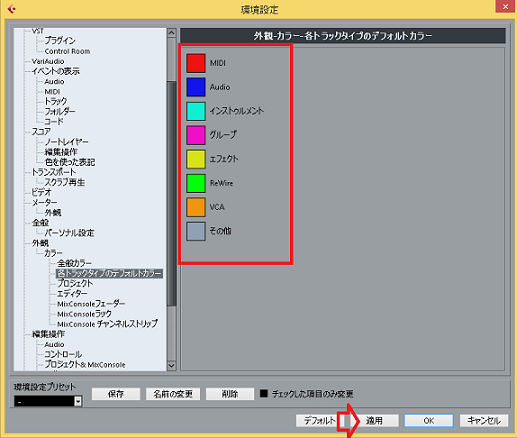Select Audio under lower 編集操作
517x438 pixels.
click(x=54, y=344)
